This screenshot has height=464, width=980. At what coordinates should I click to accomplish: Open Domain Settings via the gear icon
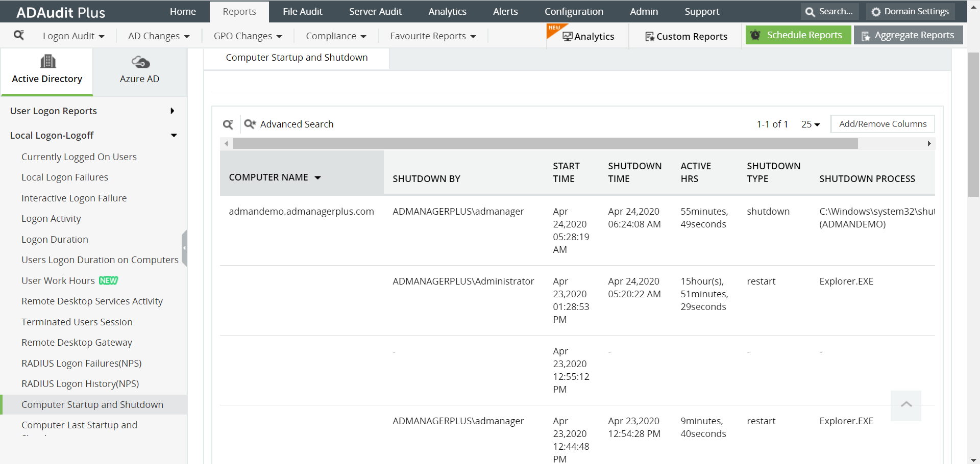[x=877, y=11]
